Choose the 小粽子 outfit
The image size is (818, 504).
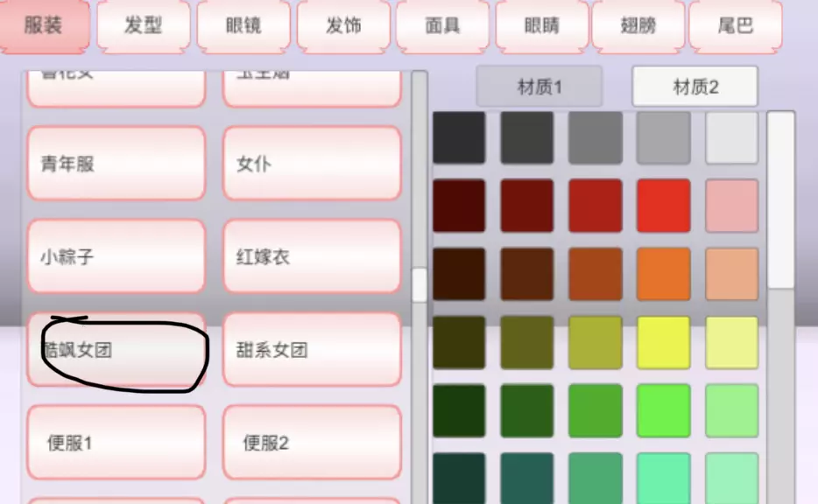tap(116, 256)
